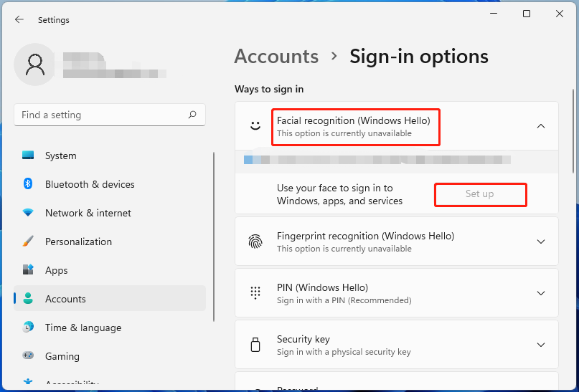The height and width of the screenshot is (392, 579).
Task: Click the Personalization paintbrush icon
Action: point(28,242)
